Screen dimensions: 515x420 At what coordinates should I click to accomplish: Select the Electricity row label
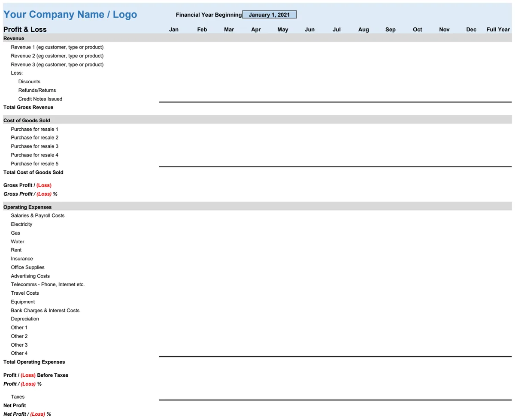(21, 224)
